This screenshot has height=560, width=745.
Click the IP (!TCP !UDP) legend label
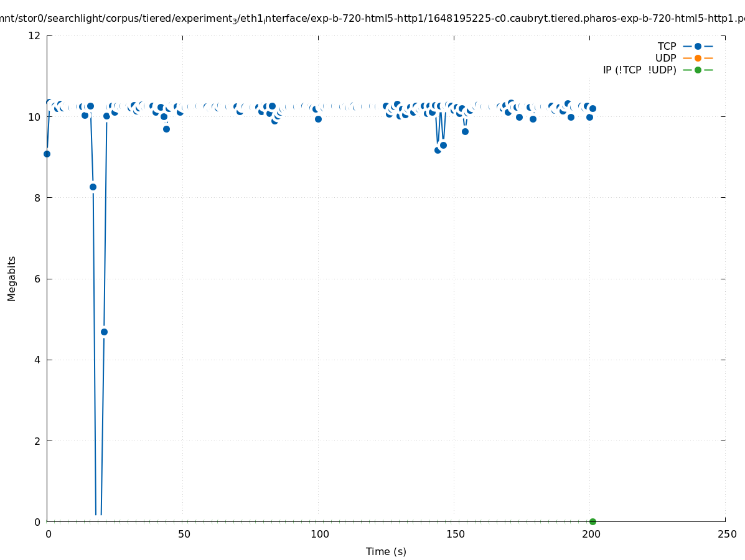639,70
